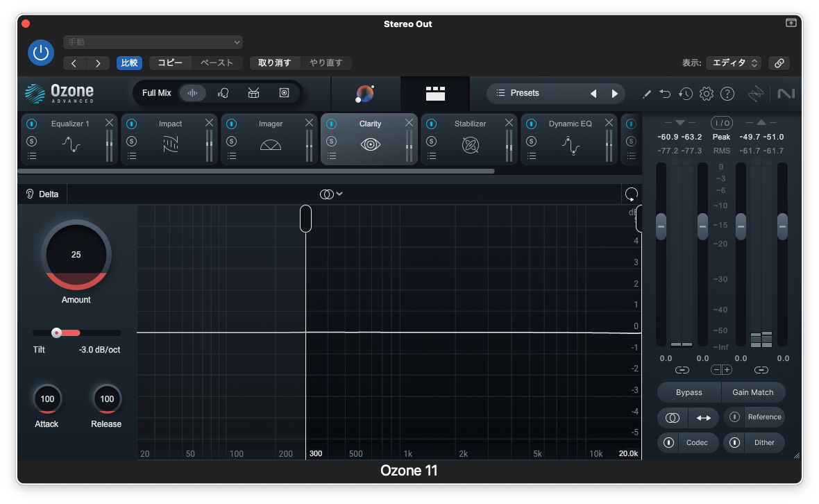Open the Ozone settings gear
This screenshot has height=504, width=819.
[x=707, y=94]
